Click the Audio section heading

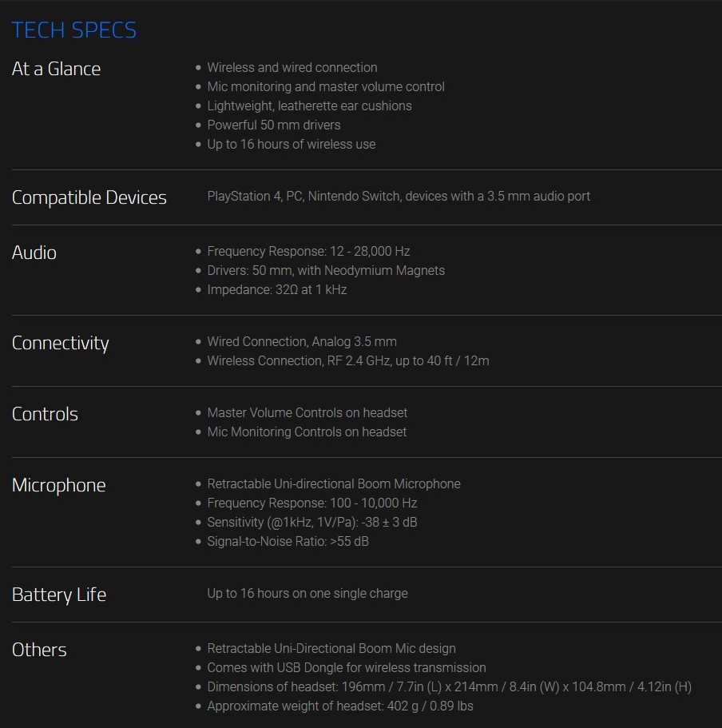pos(34,253)
